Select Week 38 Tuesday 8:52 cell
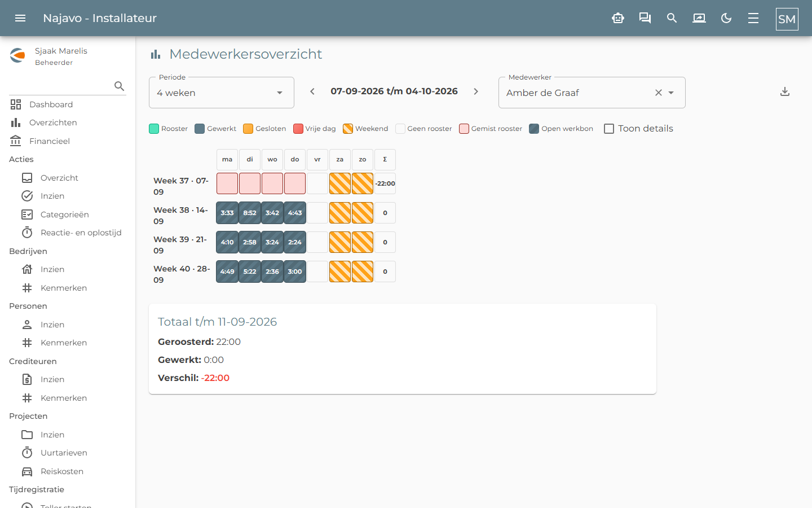This screenshot has height=508, width=812. coord(250,213)
